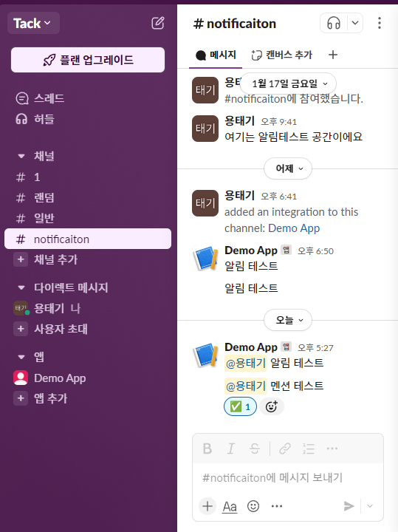Click the italic formatting button
This screenshot has width=398, height=532.
tap(231, 449)
